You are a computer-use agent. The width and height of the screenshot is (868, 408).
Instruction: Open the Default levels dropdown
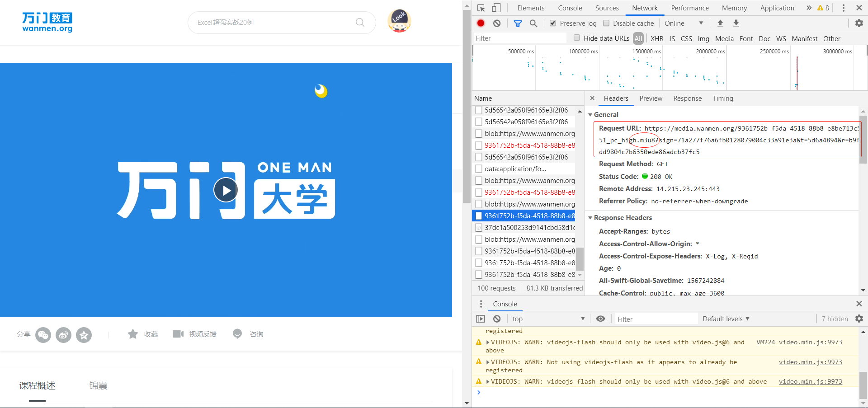726,319
